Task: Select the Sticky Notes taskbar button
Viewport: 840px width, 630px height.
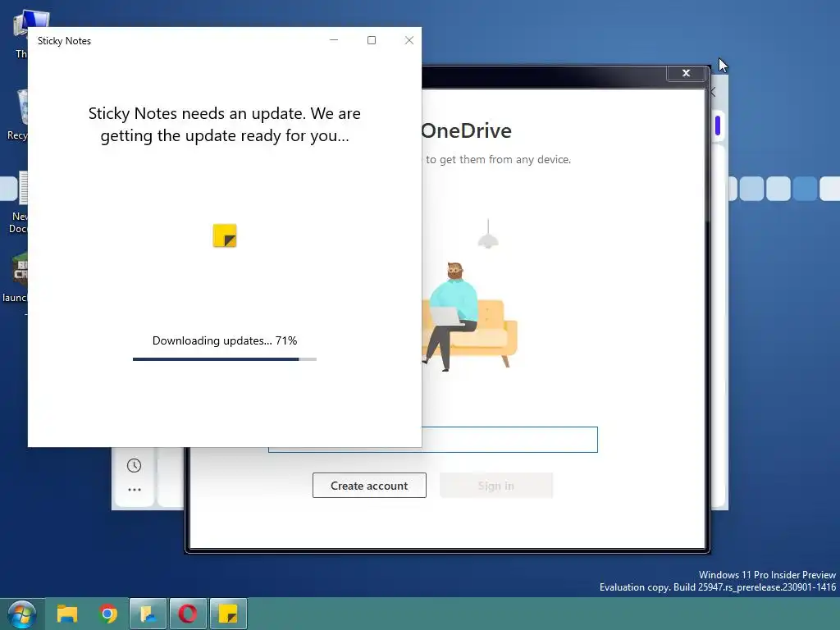Action: 228,614
